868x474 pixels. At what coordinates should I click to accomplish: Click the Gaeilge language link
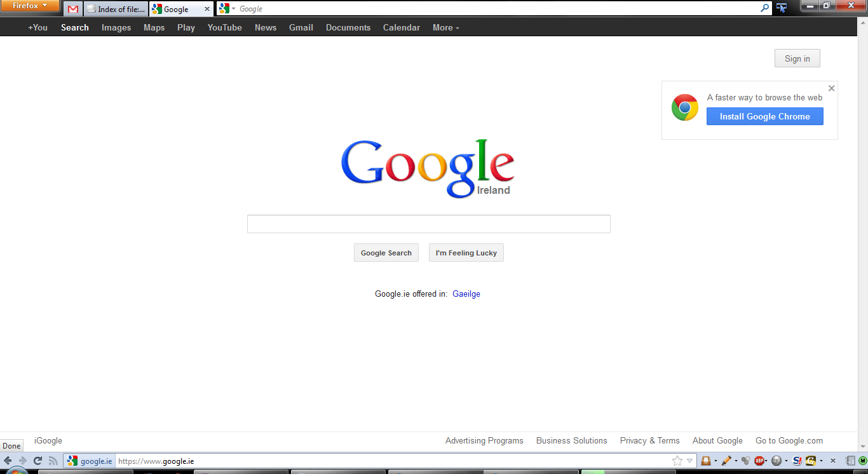[x=466, y=294]
